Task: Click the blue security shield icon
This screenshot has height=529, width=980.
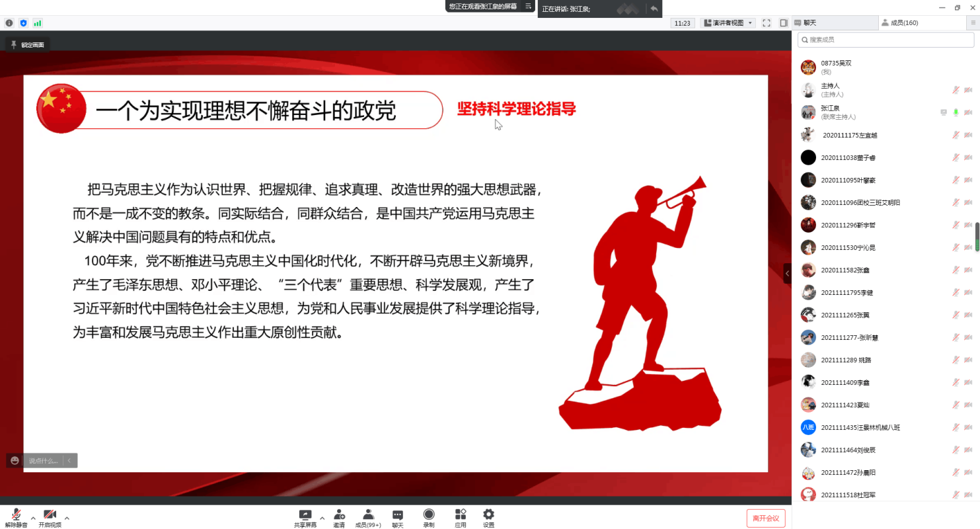Action: pyautogui.click(x=24, y=23)
